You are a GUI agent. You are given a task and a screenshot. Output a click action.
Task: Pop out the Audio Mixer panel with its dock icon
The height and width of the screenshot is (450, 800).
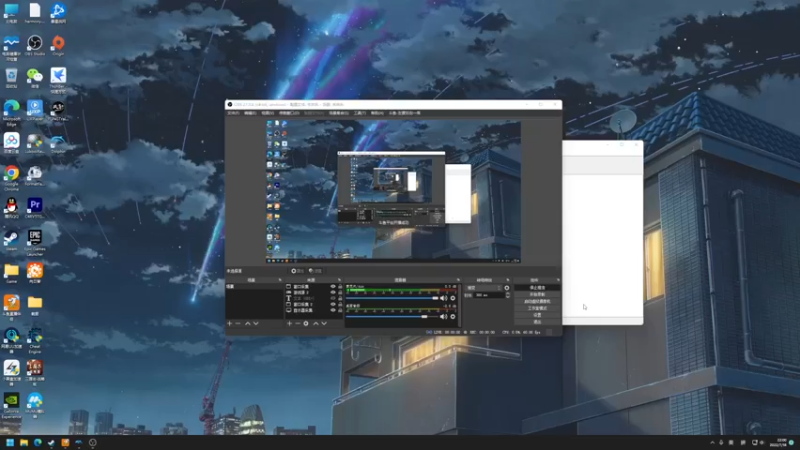[458, 280]
